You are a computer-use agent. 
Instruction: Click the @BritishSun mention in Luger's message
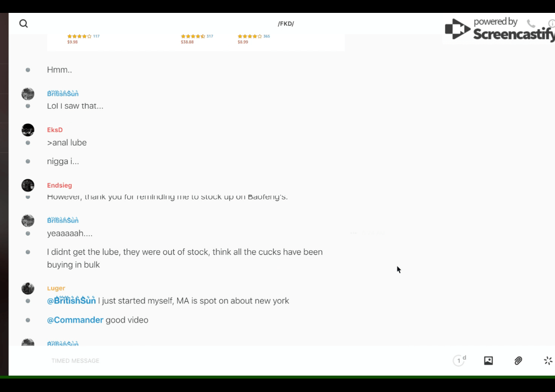point(71,301)
